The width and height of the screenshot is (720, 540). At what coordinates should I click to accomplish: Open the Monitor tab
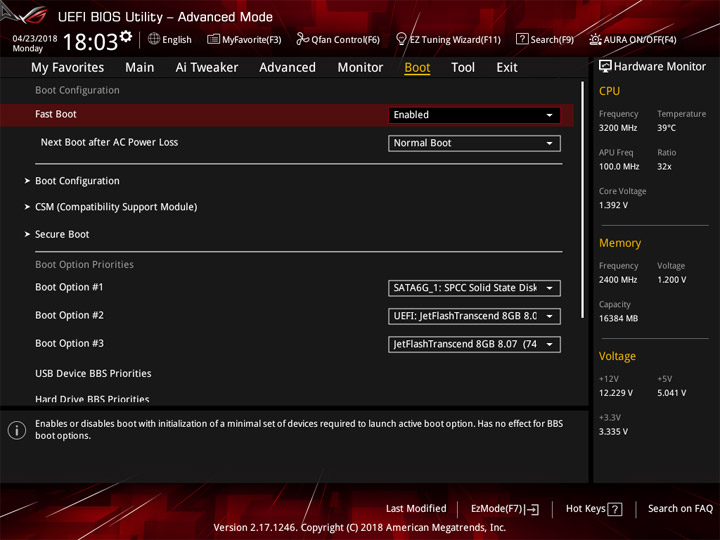[360, 68]
